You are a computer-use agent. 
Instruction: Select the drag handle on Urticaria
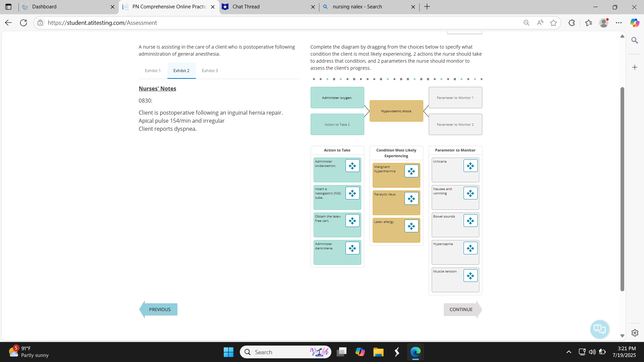(x=470, y=166)
